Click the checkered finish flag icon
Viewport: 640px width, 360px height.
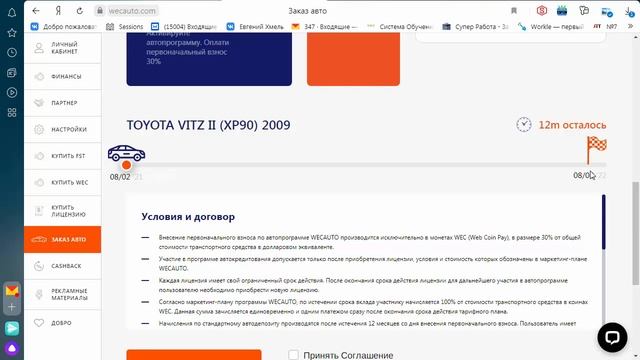point(596,149)
